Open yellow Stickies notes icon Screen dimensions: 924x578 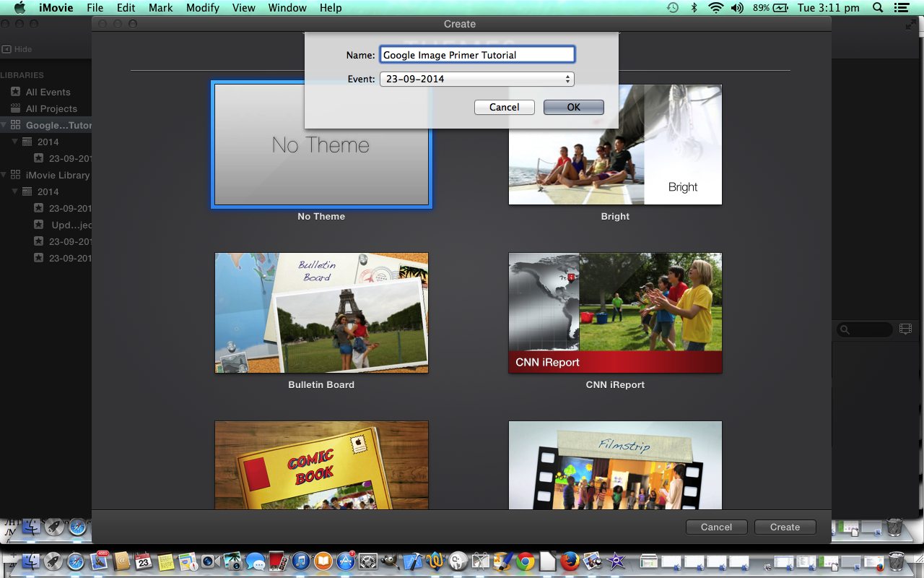tap(166, 561)
